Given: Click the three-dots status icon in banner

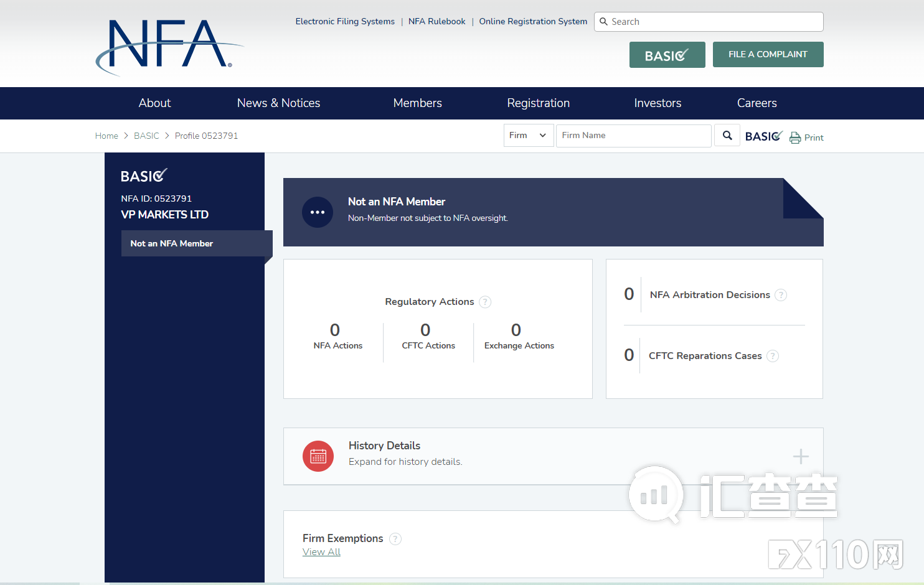Looking at the screenshot, I should point(318,212).
